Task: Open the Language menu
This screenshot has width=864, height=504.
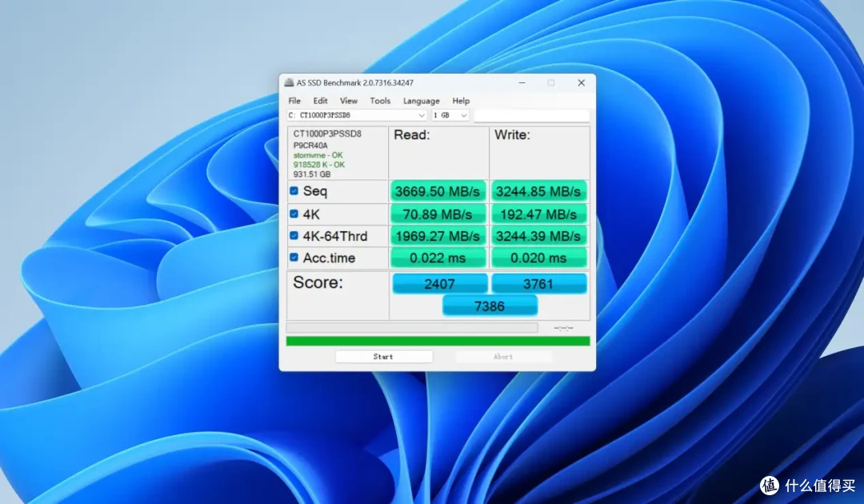Action: pos(421,101)
